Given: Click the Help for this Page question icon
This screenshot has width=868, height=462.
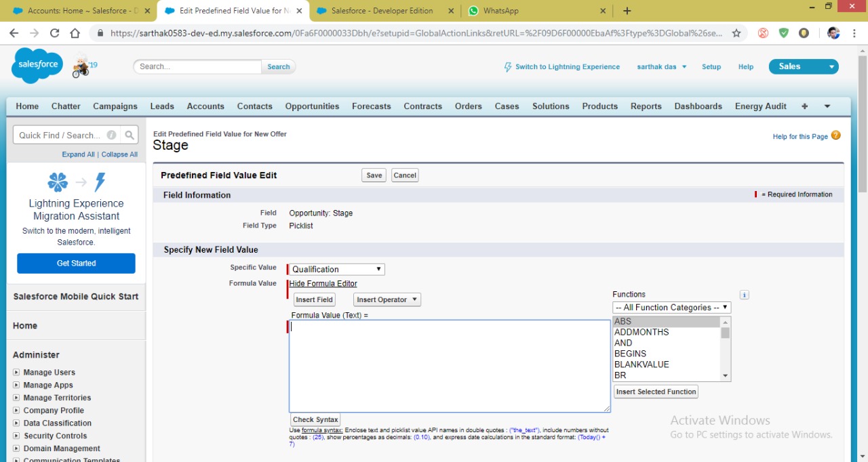Looking at the screenshot, I should (x=835, y=135).
